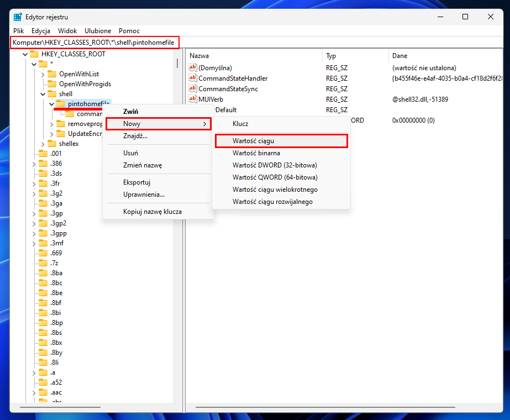
Task: Click the shell folder icon
Action: coord(52,94)
